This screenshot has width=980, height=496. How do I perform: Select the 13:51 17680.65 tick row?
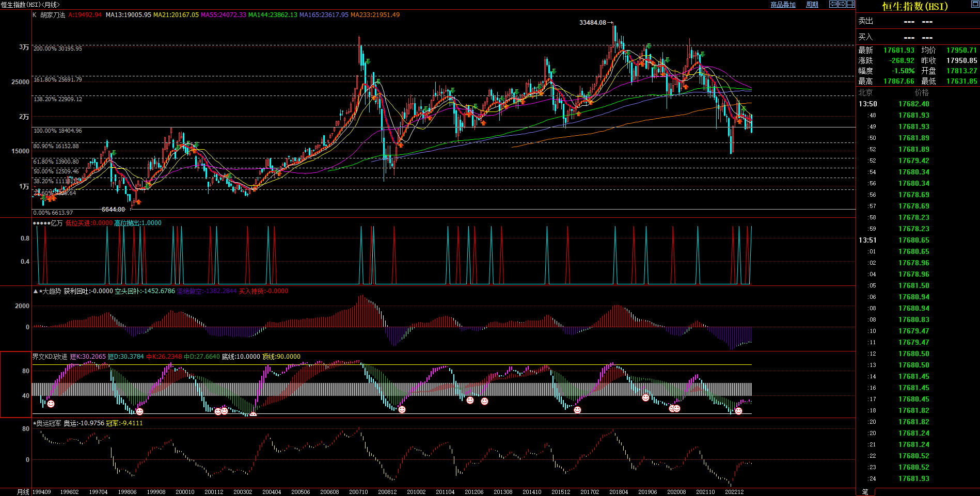[x=914, y=240]
